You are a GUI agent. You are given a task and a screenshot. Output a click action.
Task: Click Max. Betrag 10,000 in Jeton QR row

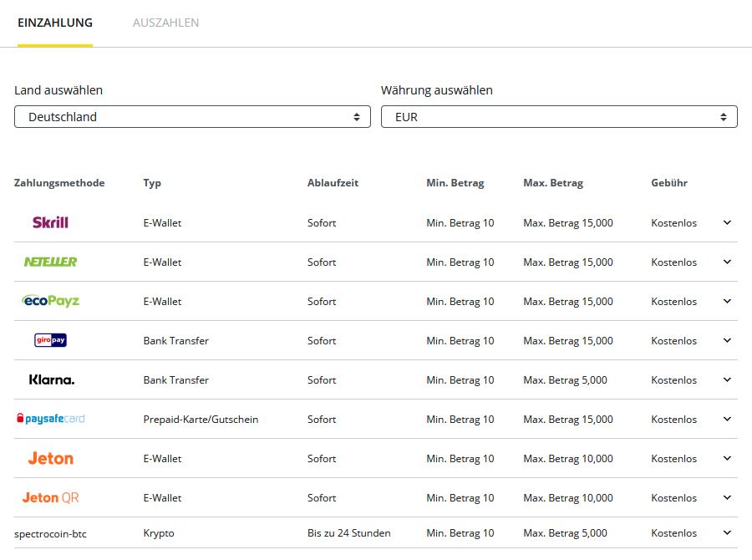tap(568, 498)
